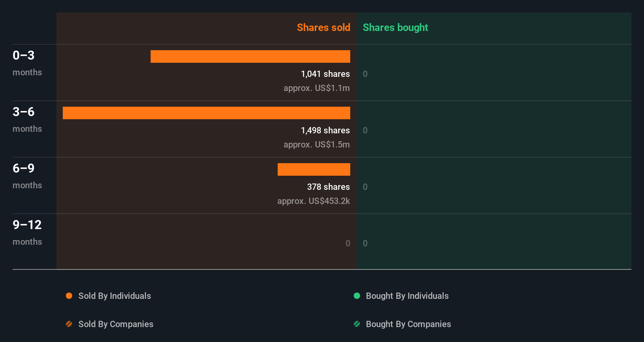Click the Shares bought column header
The height and width of the screenshot is (342, 644).
coord(395,27)
